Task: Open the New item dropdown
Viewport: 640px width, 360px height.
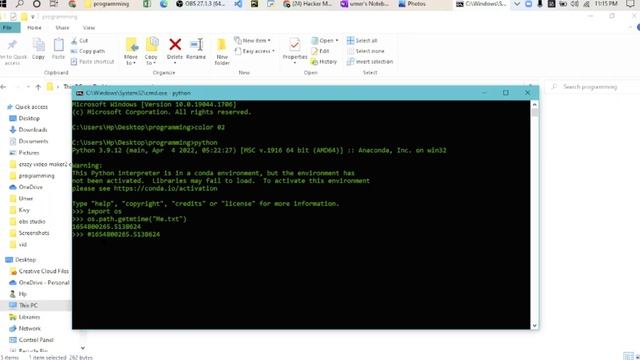Action: [252, 40]
